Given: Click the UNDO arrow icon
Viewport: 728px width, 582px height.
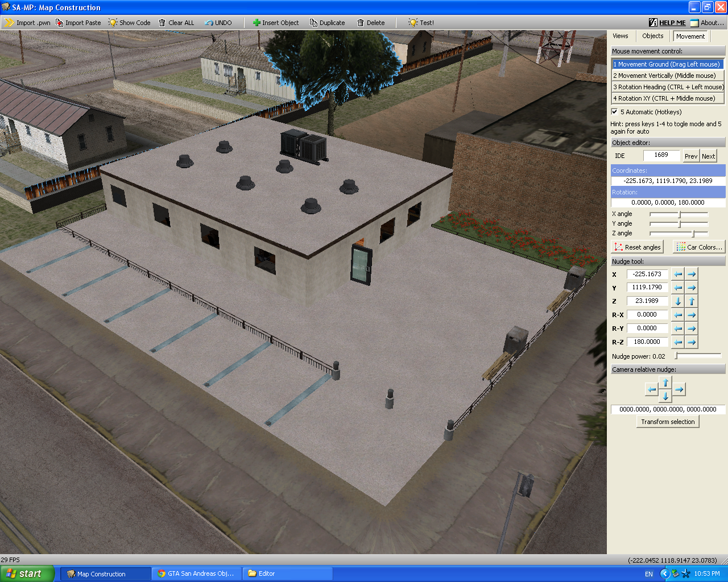Looking at the screenshot, I should pos(209,23).
